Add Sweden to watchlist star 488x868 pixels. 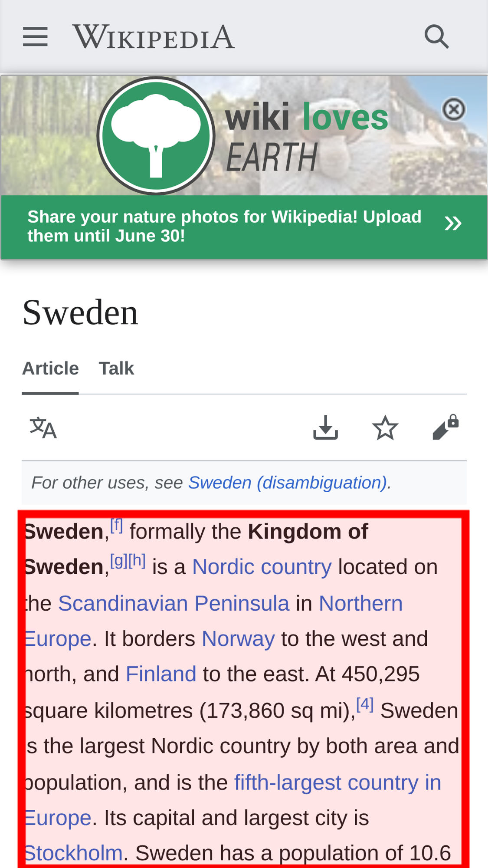pos(385,428)
